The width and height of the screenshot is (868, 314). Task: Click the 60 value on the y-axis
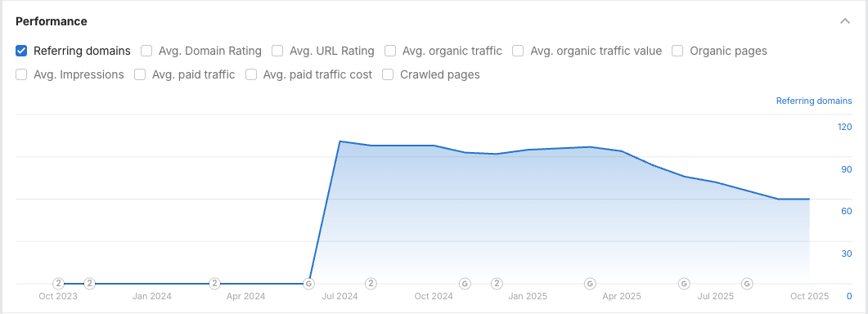point(847,212)
